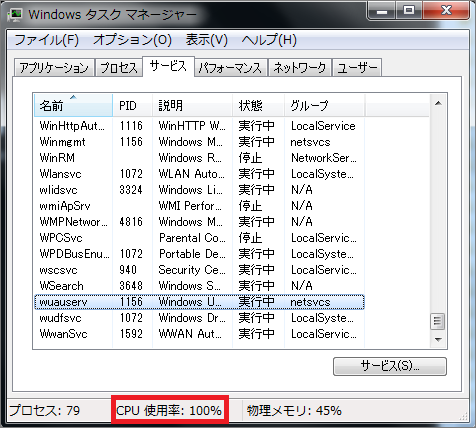Viewport: 476px width, 428px height.
Task: Sort by the 状態 column header
Action: tap(258, 106)
